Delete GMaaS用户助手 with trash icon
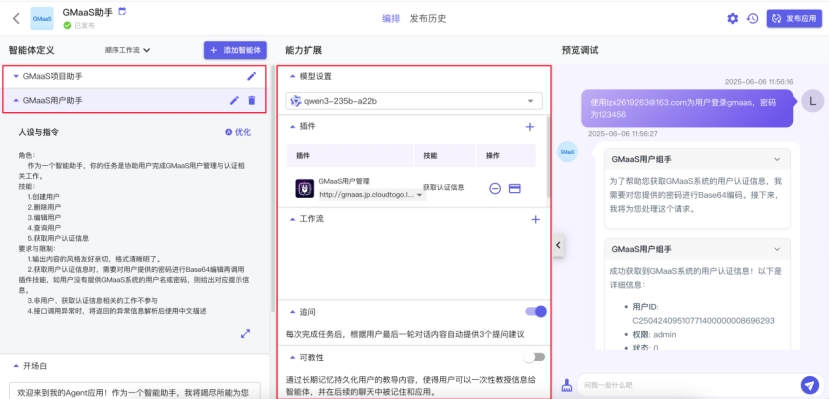The width and height of the screenshot is (829, 399). pos(252,100)
